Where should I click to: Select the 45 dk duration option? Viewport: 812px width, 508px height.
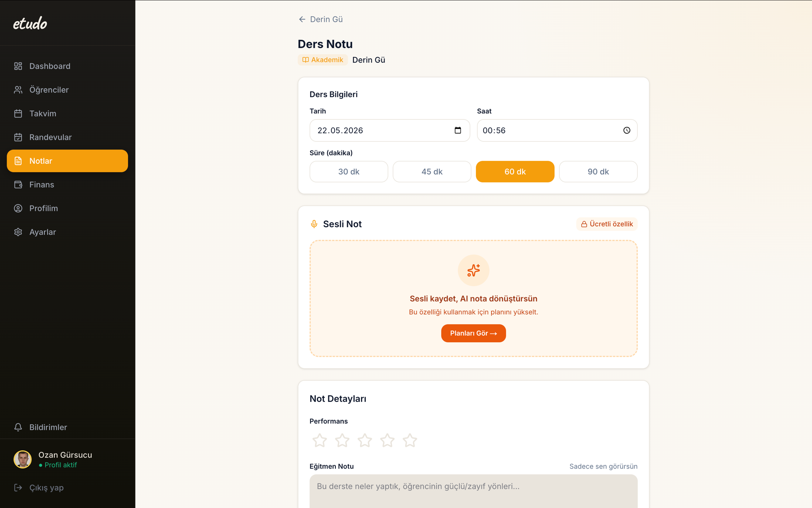pyautogui.click(x=432, y=172)
